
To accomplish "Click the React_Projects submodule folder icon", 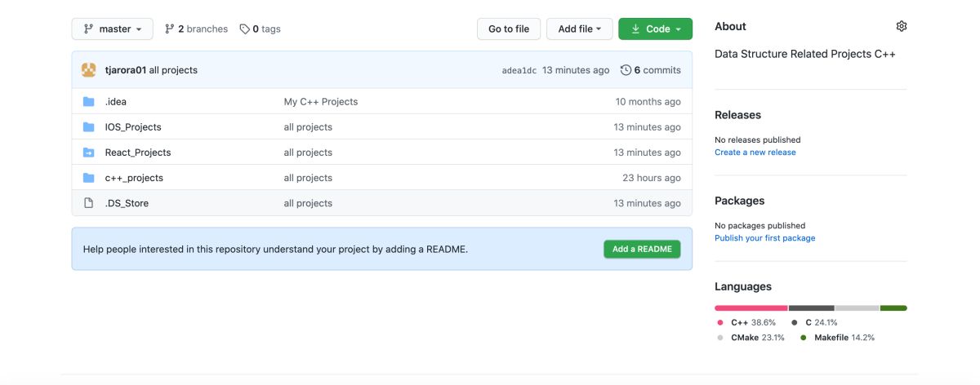I will [89, 153].
